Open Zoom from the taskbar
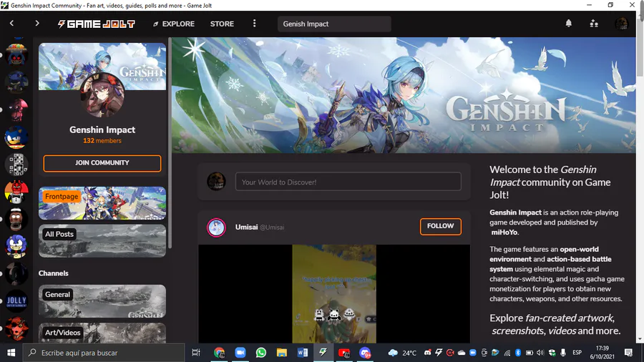644x362 pixels. tap(240, 353)
